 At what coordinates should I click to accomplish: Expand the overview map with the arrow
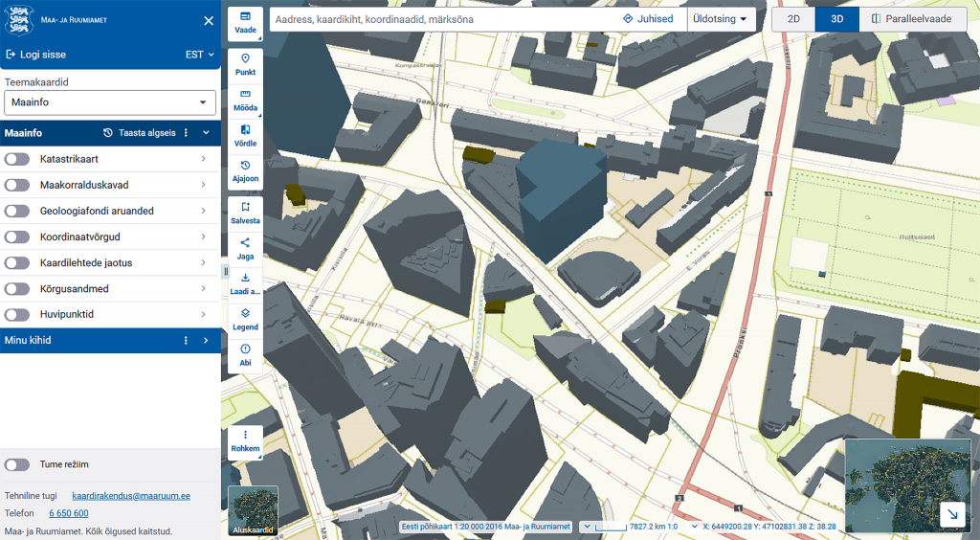pos(952,514)
